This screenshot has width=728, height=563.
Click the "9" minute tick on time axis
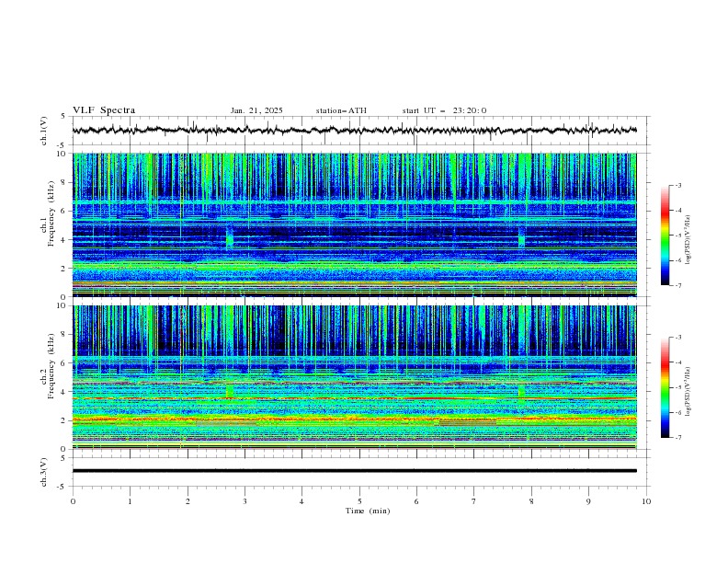tap(588, 501)
